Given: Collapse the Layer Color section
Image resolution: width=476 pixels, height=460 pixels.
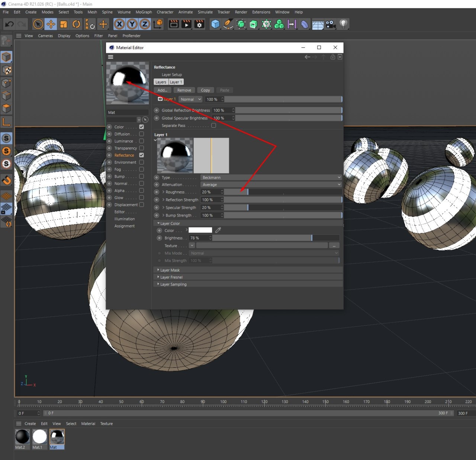Looking at the screenshot, I should click(158, 223).
